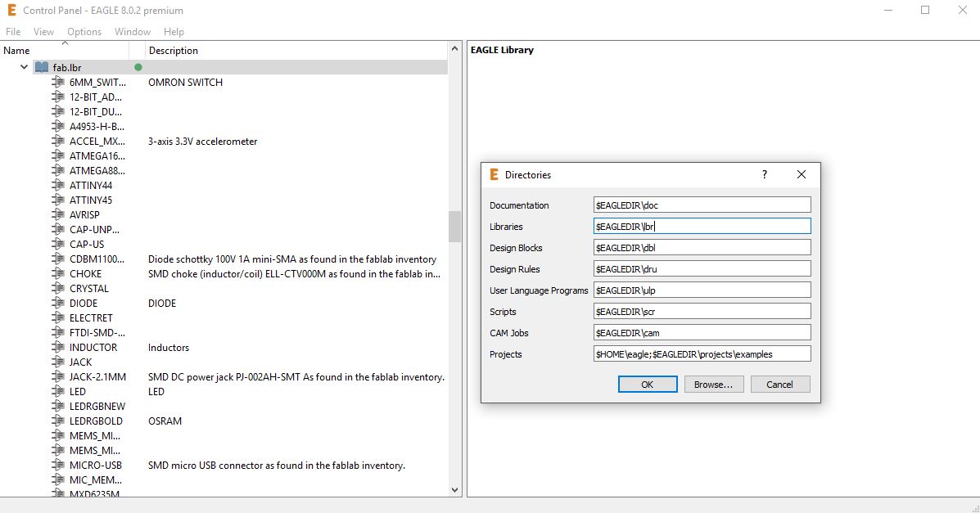Click the Design Blocks path field
This screenshot has height=513, width=980.
click(702, 247)
